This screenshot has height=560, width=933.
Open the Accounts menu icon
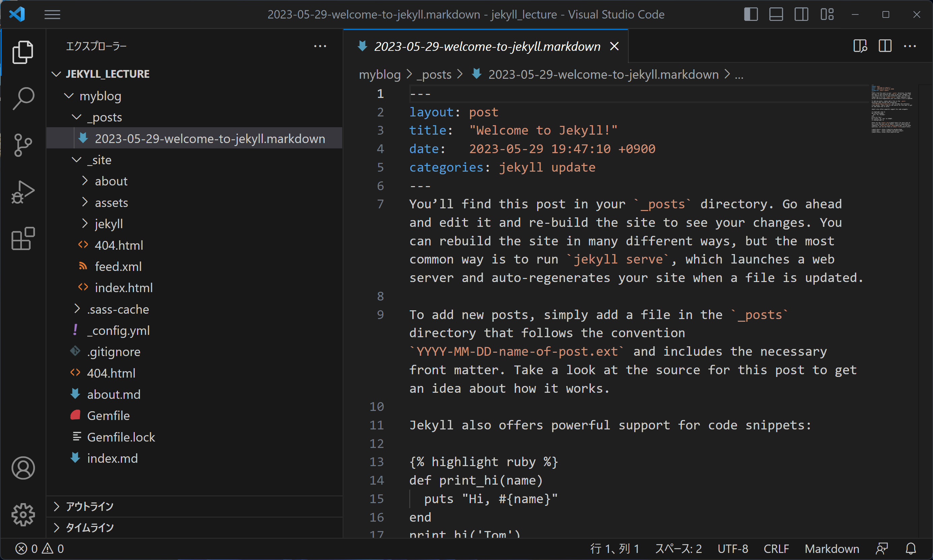click(x=23, y=468)
